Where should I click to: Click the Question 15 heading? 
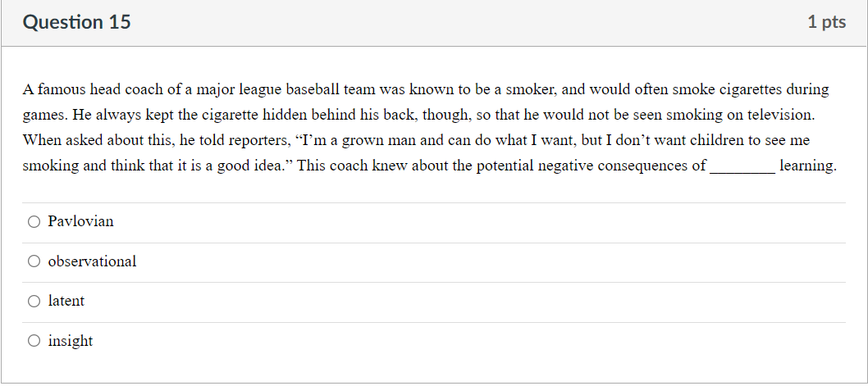click(x=77, y=22)
